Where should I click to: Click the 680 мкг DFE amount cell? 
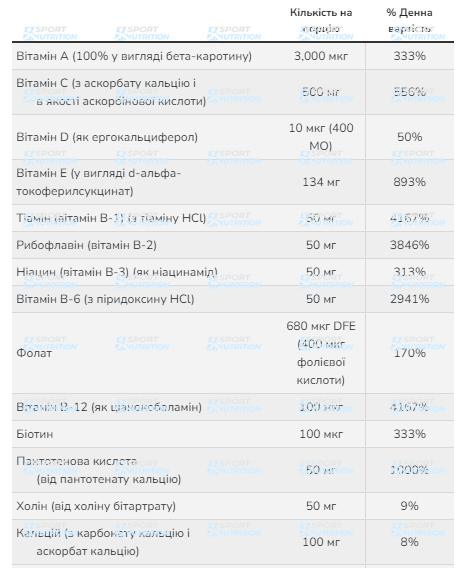[321, 353]
